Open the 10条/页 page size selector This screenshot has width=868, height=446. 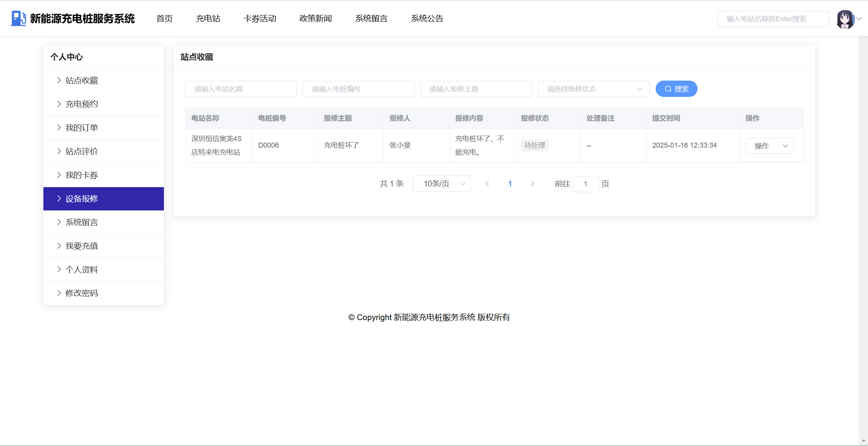pyautogui.click(x=441, y=184)
